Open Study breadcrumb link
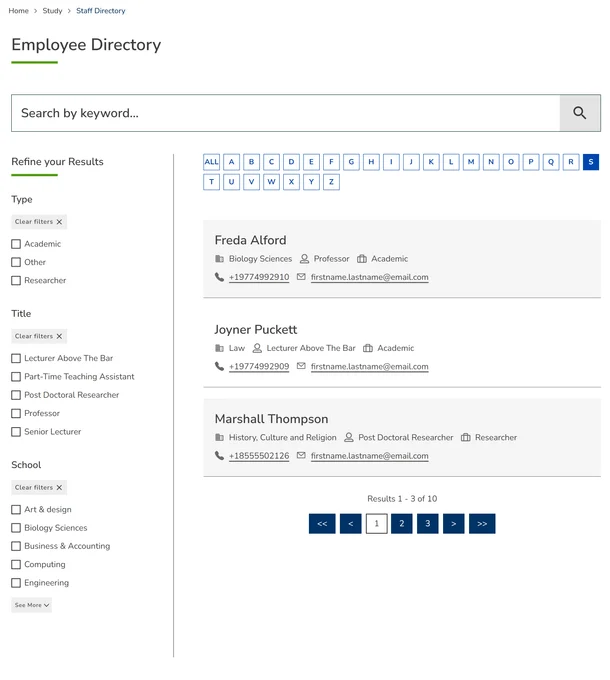Viewport: 610px width, 680px height. 52,10
